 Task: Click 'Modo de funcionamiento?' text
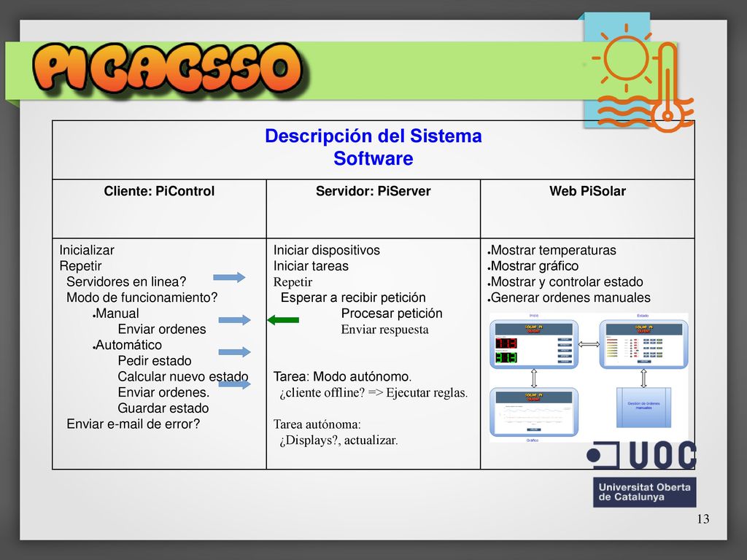point(142,297)
